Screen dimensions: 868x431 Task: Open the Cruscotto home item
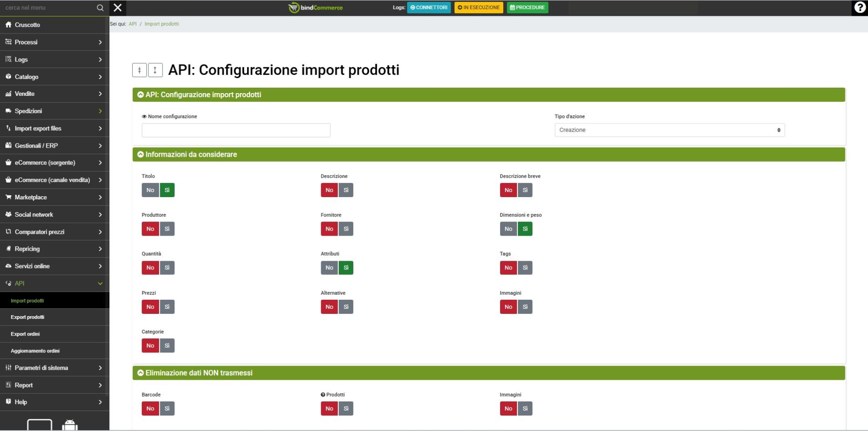coord(27,25)
